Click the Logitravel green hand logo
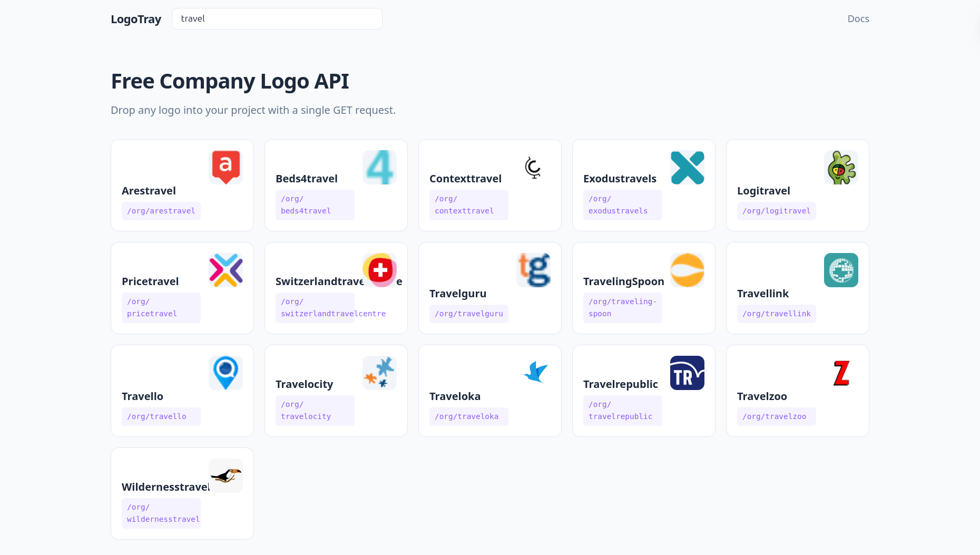The height and width of the screenshot is (555, 980). [x=841, y=167]
